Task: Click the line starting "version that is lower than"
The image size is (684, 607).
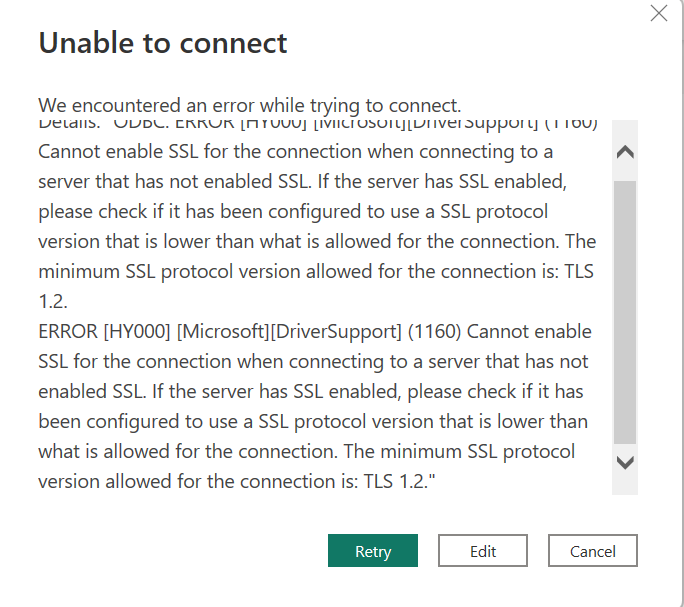Action: 316,242
